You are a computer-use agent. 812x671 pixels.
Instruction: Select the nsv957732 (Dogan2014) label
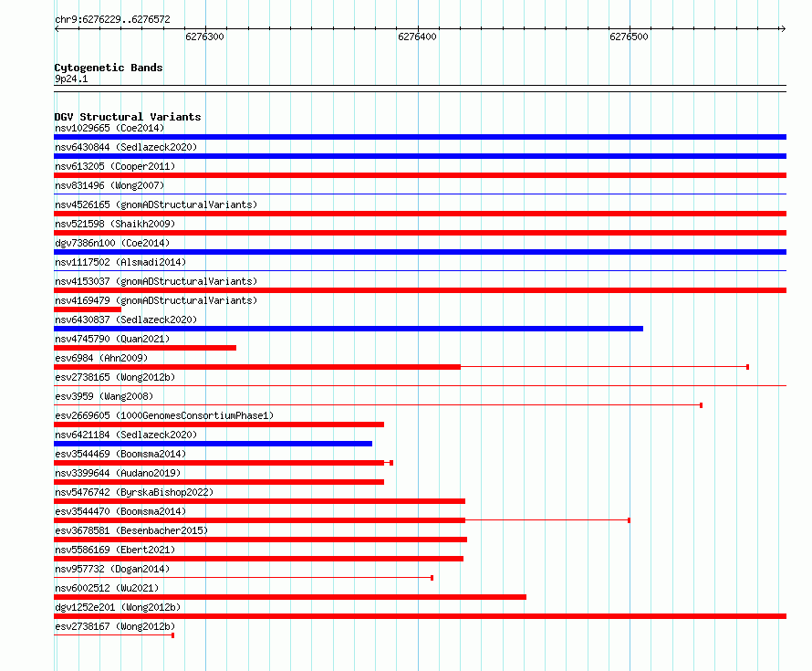tap(112, 569)
